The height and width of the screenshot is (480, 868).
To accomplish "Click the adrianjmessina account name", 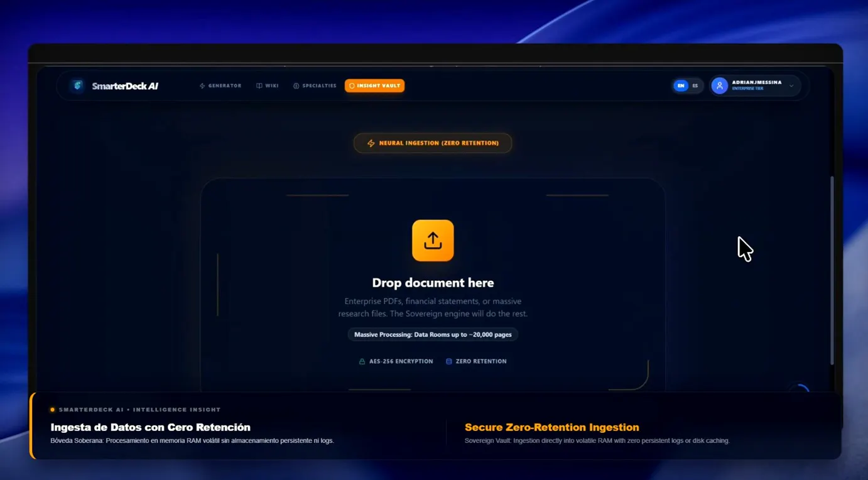I will (757, 82).
